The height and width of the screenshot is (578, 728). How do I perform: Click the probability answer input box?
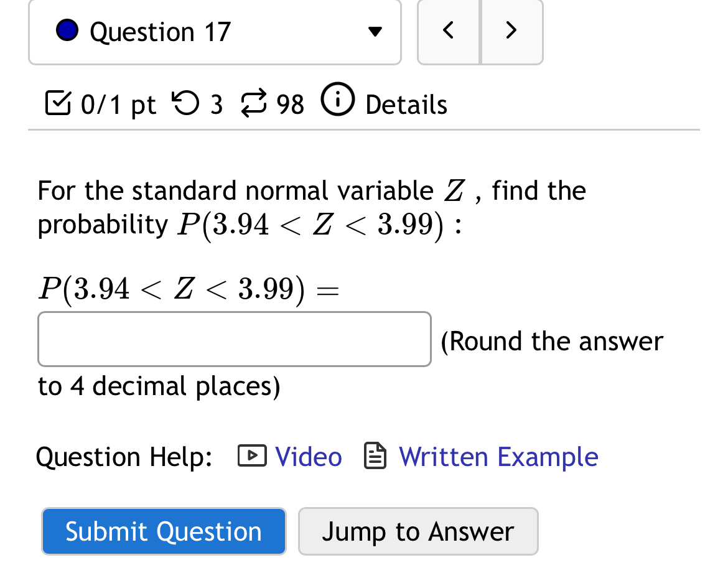234,338
